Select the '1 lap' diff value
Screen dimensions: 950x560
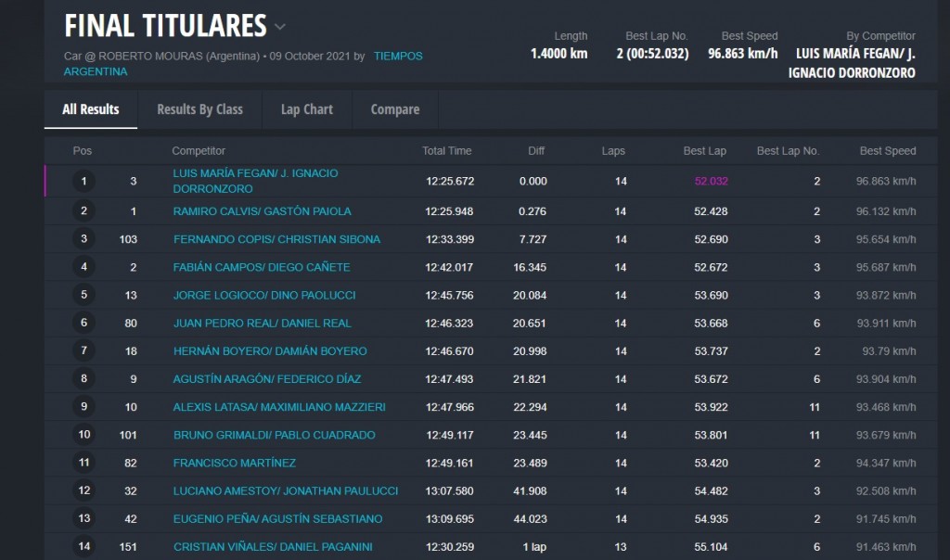point(535,547)
